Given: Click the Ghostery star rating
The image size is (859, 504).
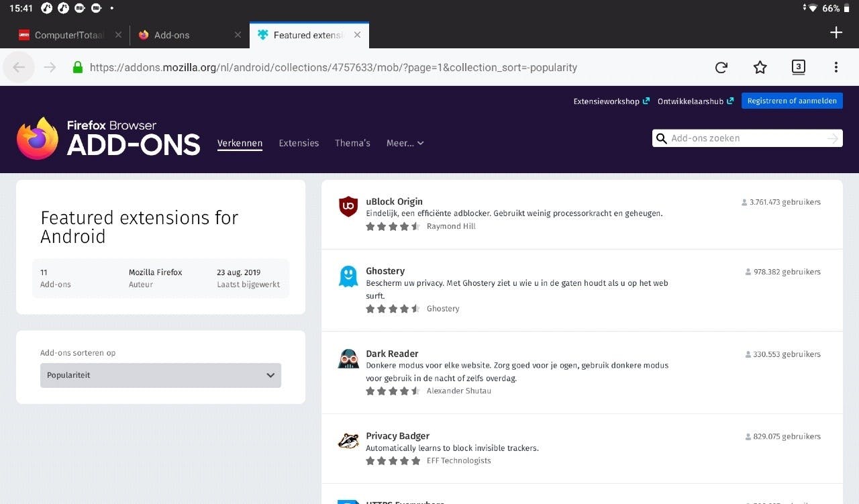Looking at the screenshot, I should 393,309.
